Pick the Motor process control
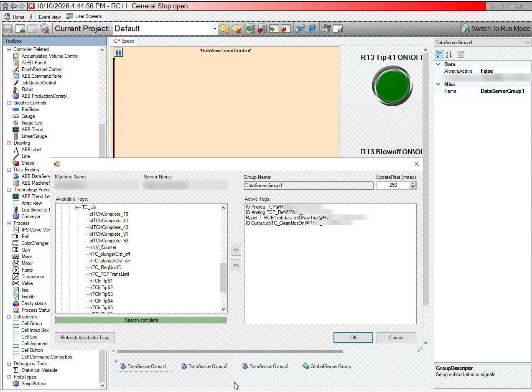 coord(27,263)
